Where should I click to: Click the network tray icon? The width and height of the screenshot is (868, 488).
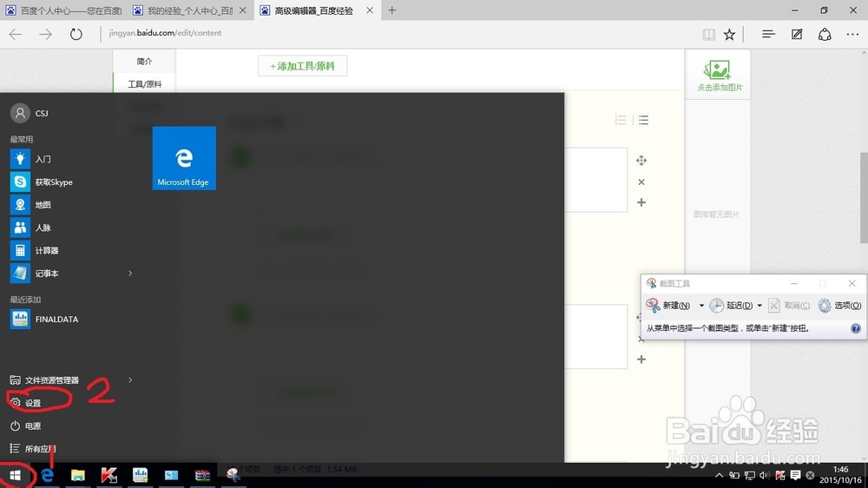750,475
